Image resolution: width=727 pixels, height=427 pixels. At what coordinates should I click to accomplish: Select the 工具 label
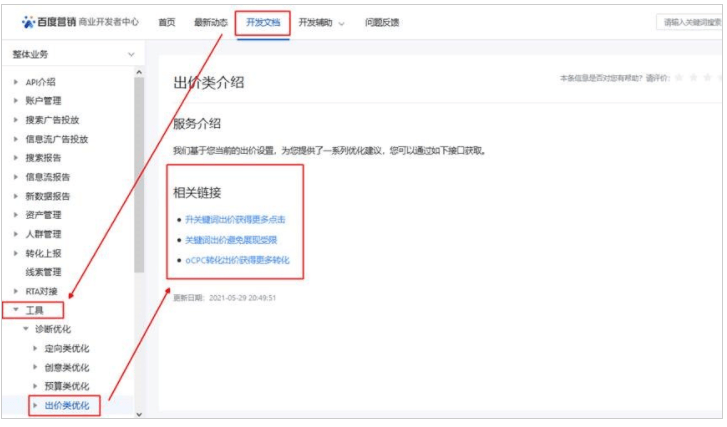click(x=34, y=310)
